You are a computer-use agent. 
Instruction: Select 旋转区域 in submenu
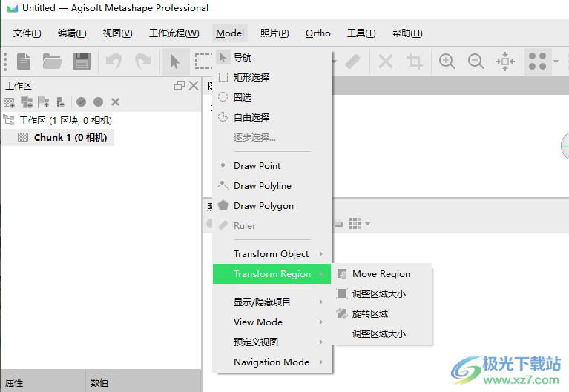[x=383, y=313]
